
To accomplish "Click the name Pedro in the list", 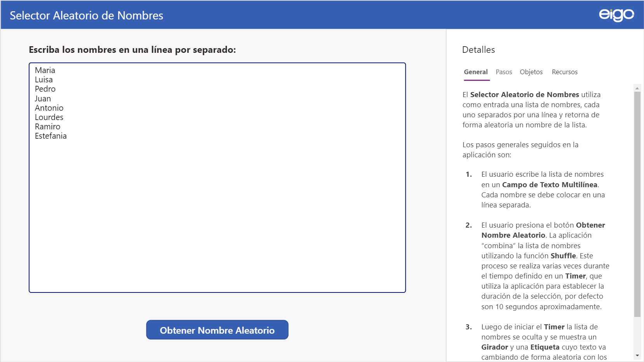I will click(45, 89).
